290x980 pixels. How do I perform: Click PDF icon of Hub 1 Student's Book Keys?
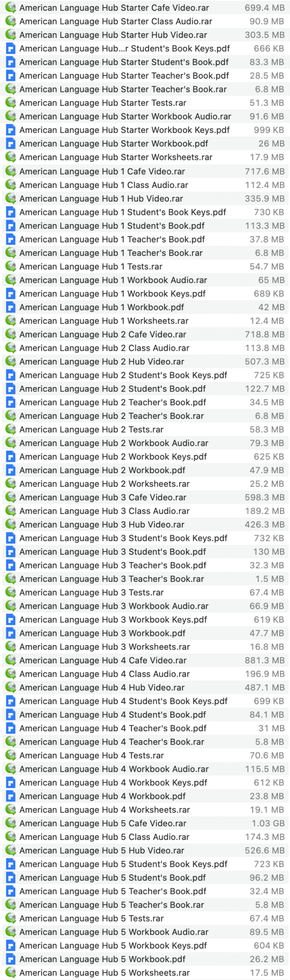(x=11, y=212)
